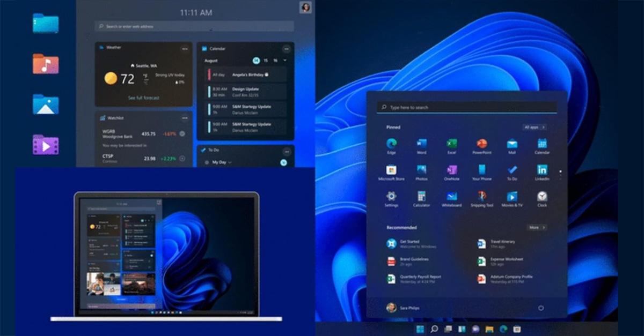Screen dimensions: 644x336
Task: Launch the Photos app
Action: 421,172
